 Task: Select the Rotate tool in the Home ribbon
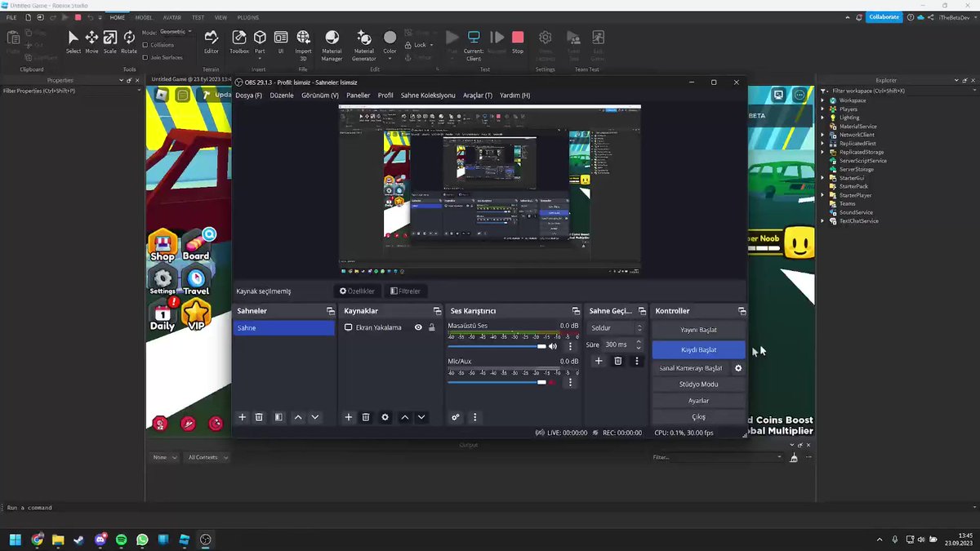[x=129, y=42]
